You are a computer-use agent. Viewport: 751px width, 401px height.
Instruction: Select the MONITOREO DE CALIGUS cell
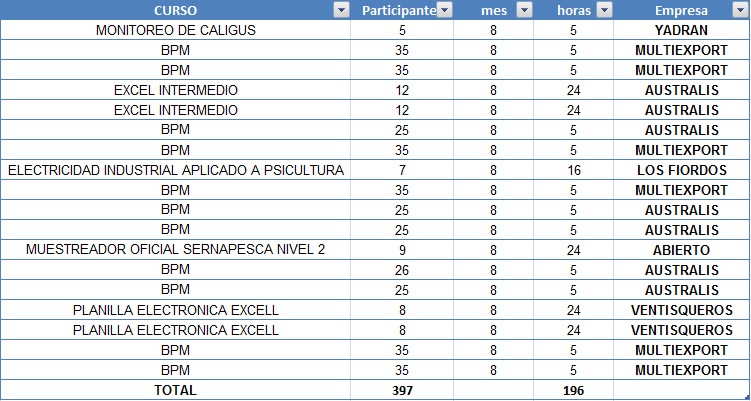pos(175,30)
